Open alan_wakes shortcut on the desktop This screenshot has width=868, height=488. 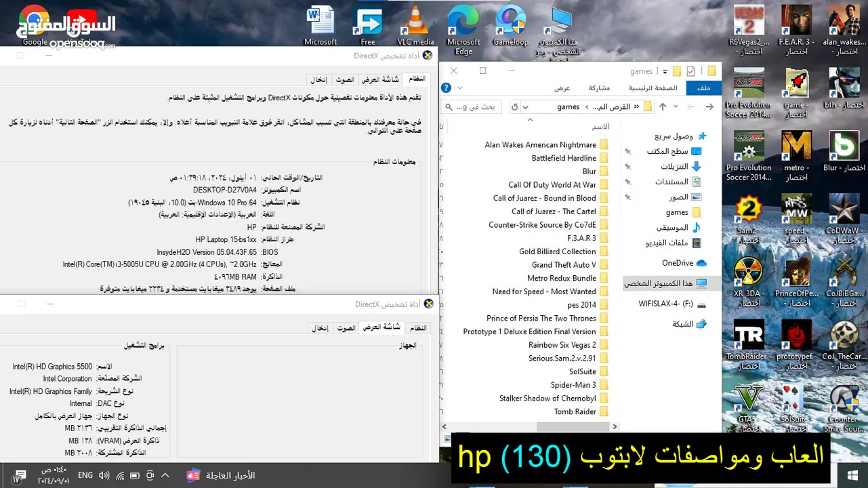click(844, 30)
